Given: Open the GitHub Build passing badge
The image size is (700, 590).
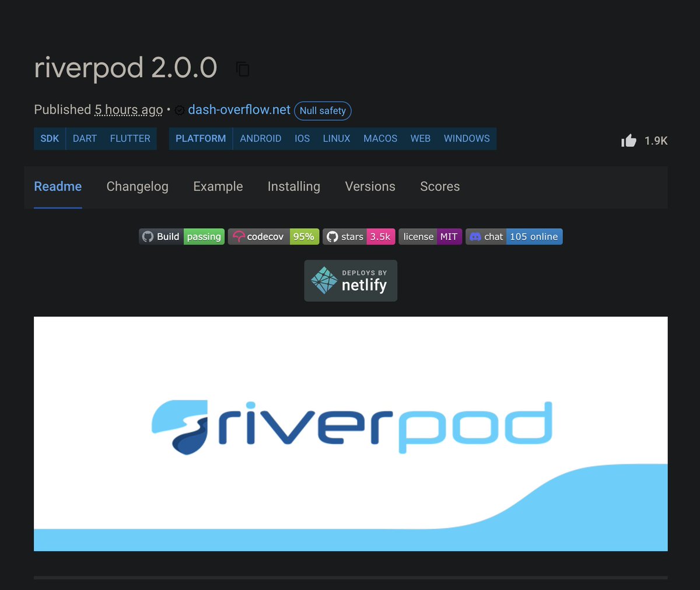Looking at the screenshot, I should click(181, 236).
